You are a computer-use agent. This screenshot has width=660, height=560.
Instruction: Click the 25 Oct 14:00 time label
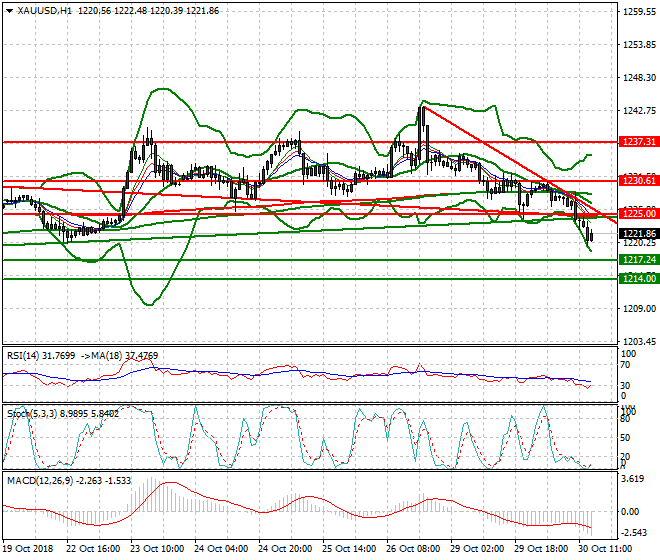(349, 549)
